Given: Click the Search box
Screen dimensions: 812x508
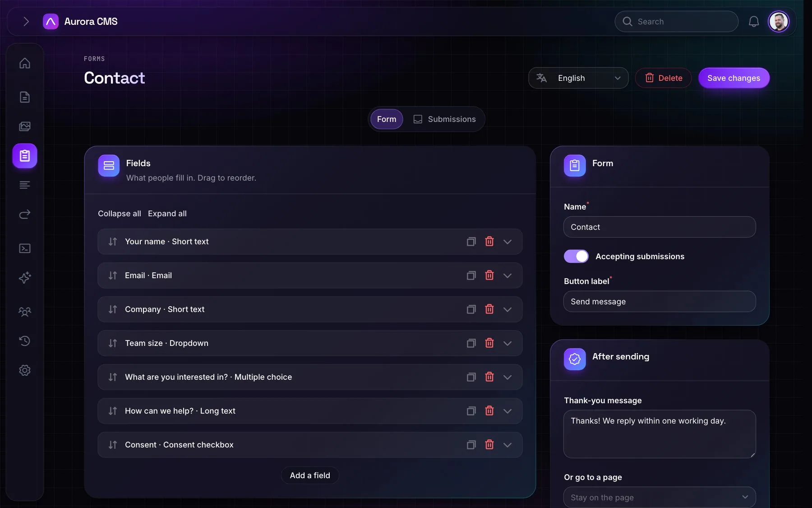Looking at the screenshot, I should (x=676, y=21).
